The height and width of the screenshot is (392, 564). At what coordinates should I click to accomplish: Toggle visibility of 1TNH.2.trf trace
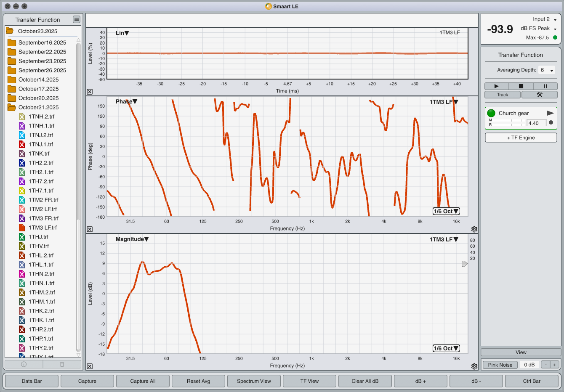point(22,117)
